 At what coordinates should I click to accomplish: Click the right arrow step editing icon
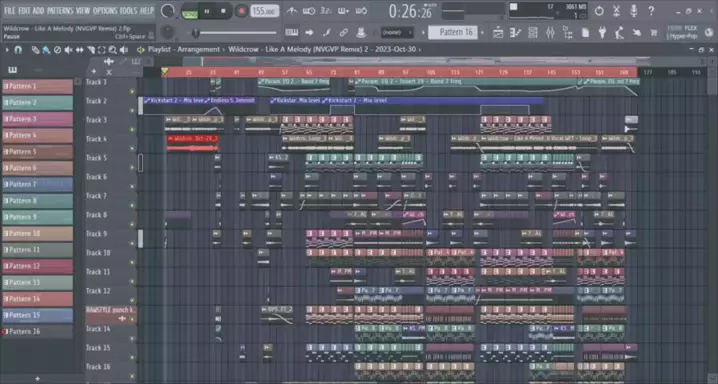[309, 32]
